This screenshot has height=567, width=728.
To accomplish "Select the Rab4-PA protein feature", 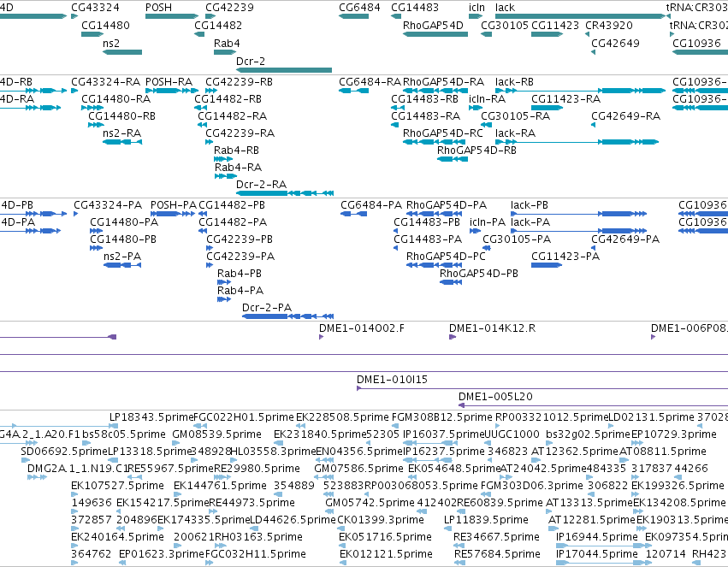I will (224, 299).
